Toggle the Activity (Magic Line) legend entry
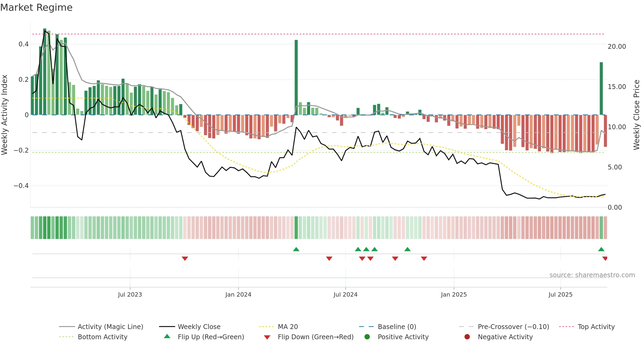The image size is (644, 362). pos(101,327)
